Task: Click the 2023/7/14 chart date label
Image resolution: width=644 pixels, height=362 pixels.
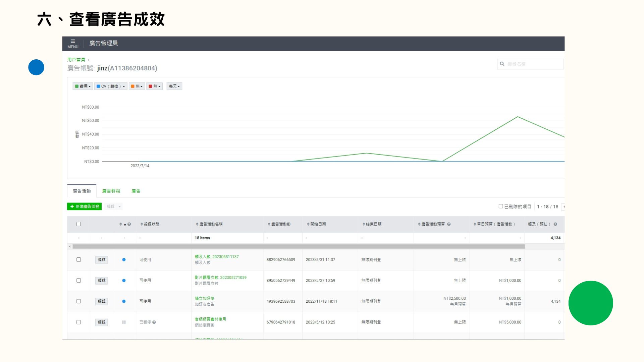Action: (140, 166)
